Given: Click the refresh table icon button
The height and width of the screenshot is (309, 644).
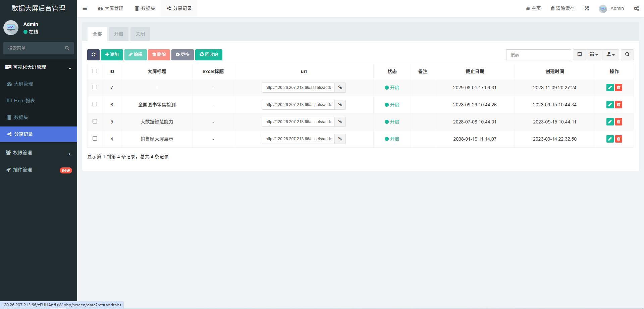Looking at the screenshot, I should point(93,55).
